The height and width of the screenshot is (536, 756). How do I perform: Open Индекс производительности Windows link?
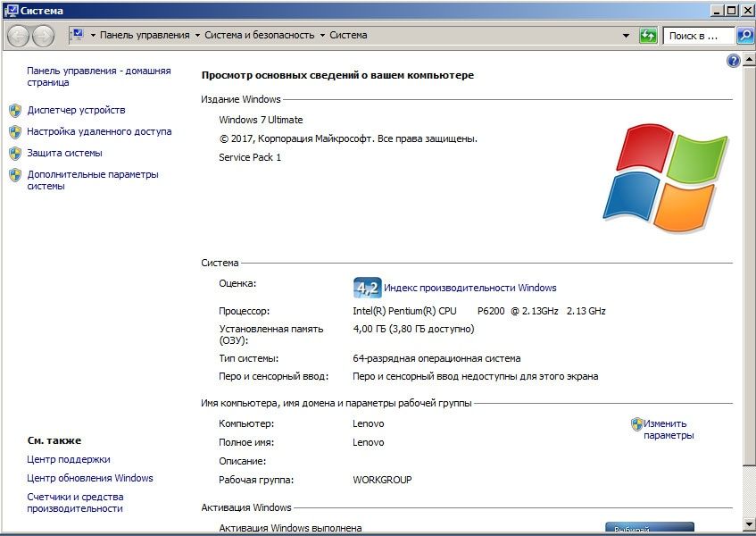coord(470,288)
